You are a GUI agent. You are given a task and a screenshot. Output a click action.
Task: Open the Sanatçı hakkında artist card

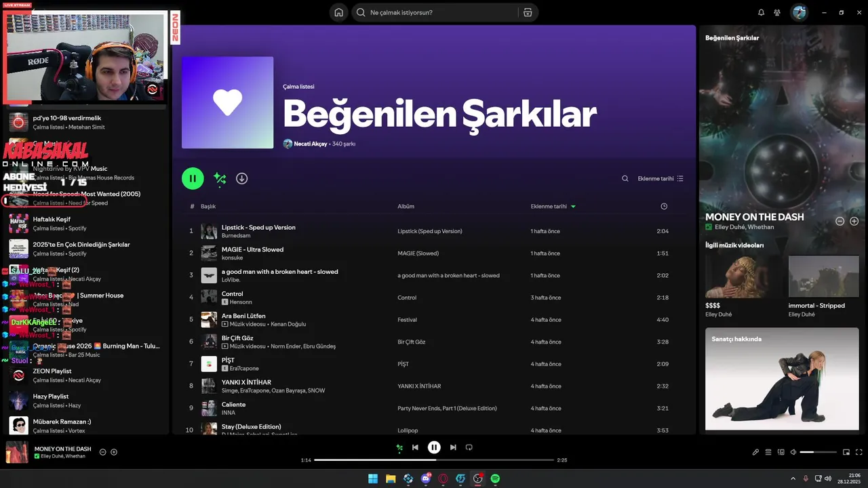782,379
